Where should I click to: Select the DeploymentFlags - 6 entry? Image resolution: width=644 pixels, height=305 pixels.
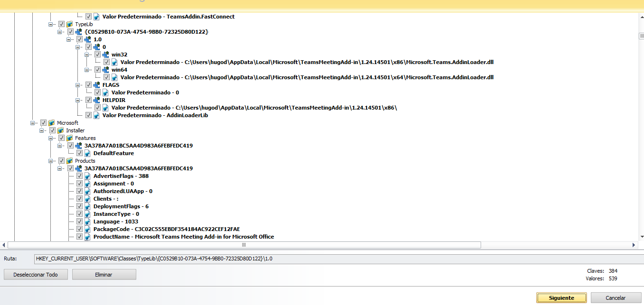[x=121, y=206]
